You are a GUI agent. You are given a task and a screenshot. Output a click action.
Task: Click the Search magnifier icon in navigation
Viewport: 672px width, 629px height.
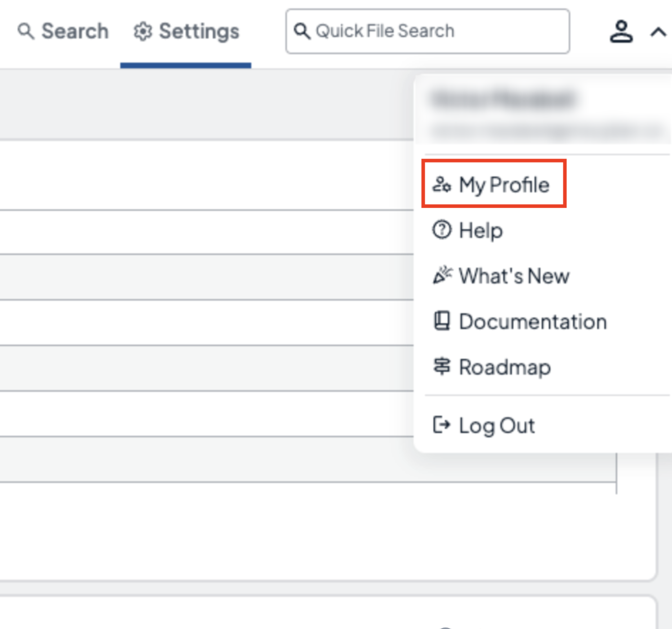[x=26, y=31]
